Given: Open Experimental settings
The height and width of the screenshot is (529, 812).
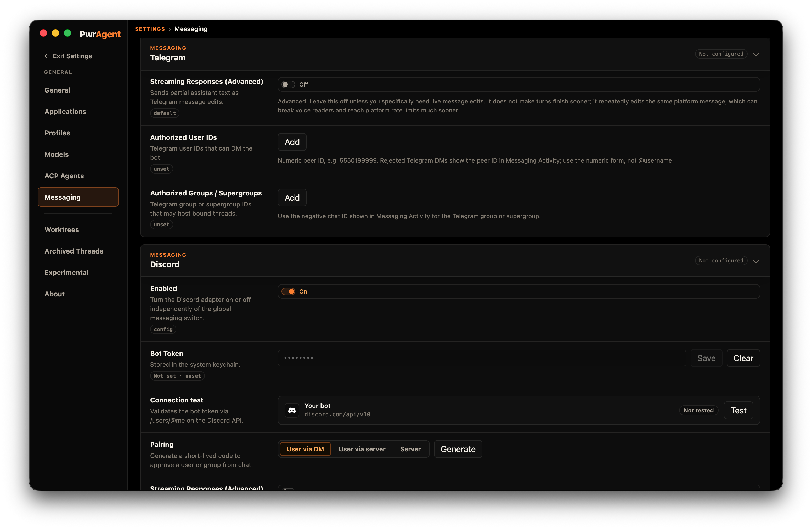Looking at the screenshot, I should (78, 272).
